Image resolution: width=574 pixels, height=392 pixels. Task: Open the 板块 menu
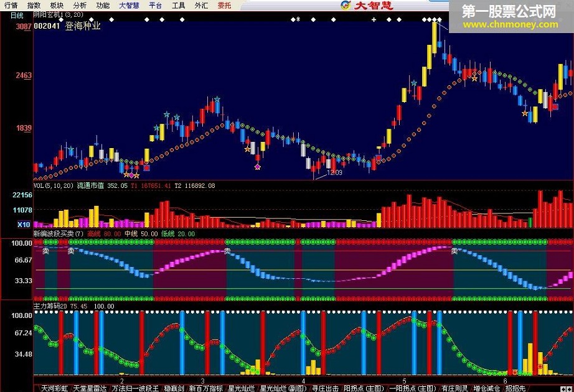point(57,5)
